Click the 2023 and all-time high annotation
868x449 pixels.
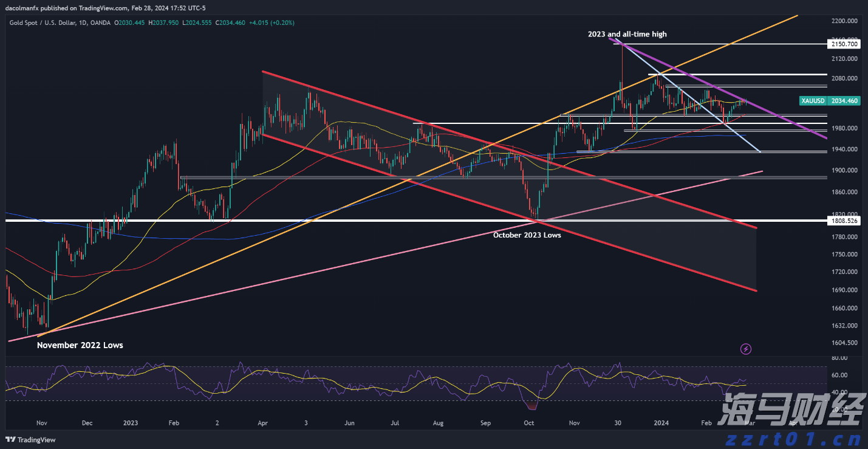click(x=627, y=34)
